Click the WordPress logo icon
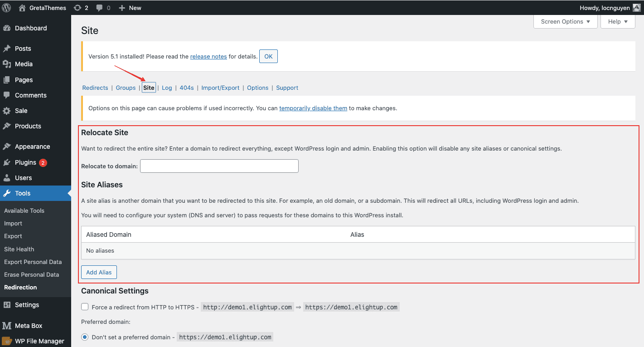This screenshot has height=347, width=644. click(x=6, y=8)
